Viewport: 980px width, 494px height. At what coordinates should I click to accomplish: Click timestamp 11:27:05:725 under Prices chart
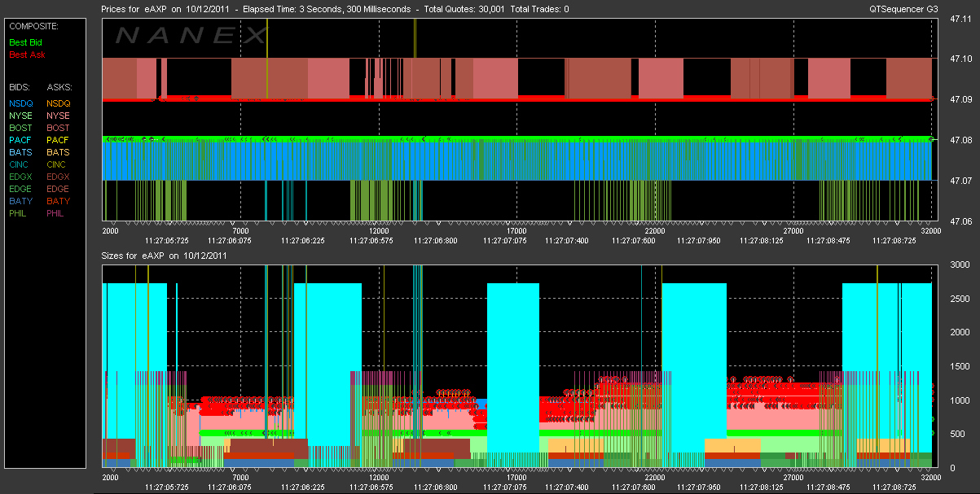pos(166,240)
